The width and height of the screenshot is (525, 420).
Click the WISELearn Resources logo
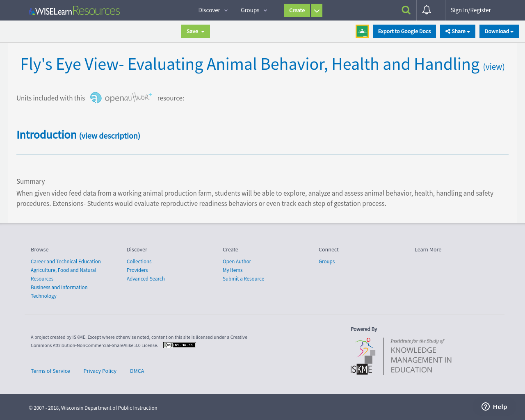(74, 10)
